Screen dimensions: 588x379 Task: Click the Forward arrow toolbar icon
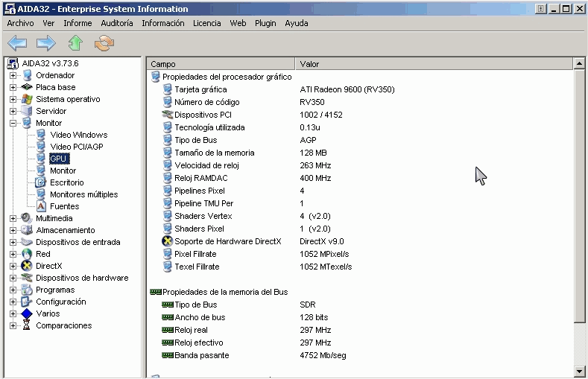(45, 43)
